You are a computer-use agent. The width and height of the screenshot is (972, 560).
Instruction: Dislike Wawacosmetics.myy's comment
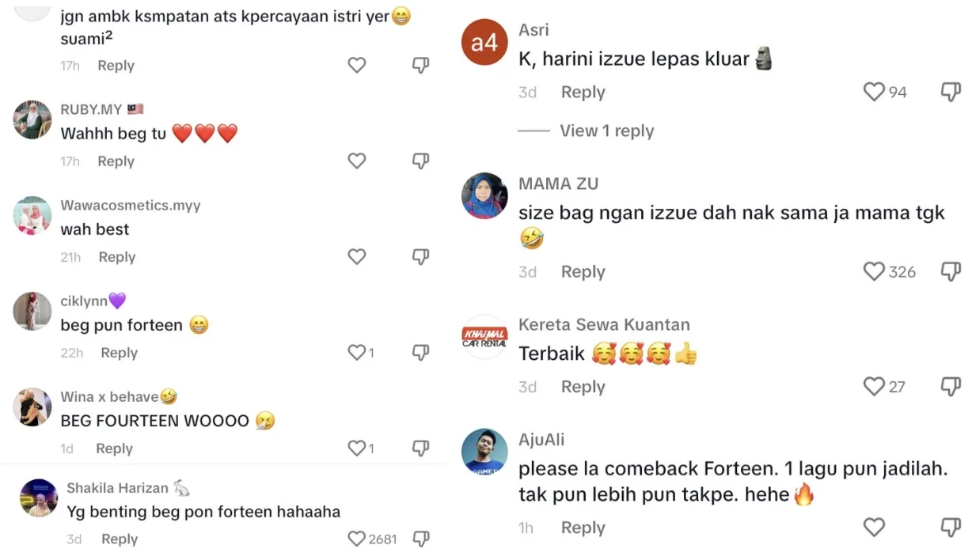point(421,257)
